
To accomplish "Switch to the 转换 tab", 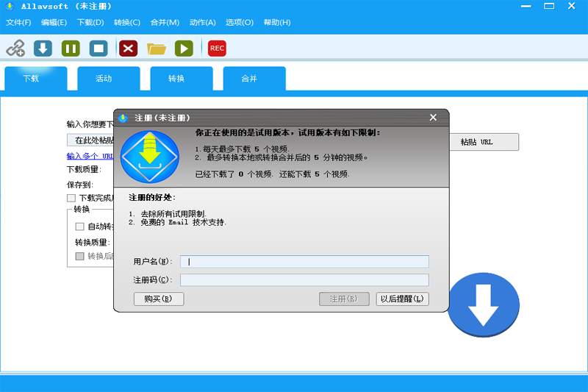I will point(176,79).
